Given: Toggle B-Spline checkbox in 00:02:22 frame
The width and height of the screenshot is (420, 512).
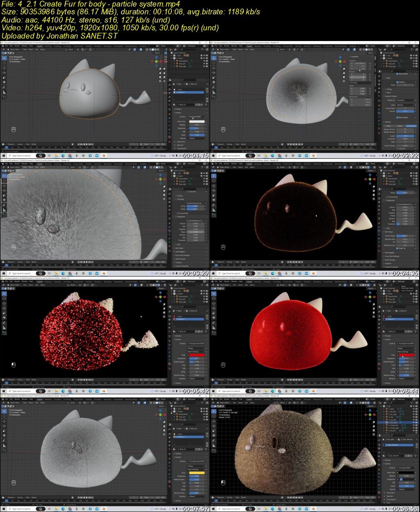Looking at the screenshot, I should point(397,82).
